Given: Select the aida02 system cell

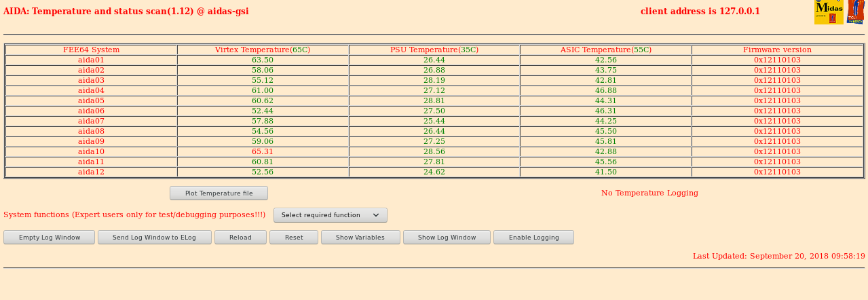Looking at the screenshot, I should pyautogui.click(x=91, y=70).
